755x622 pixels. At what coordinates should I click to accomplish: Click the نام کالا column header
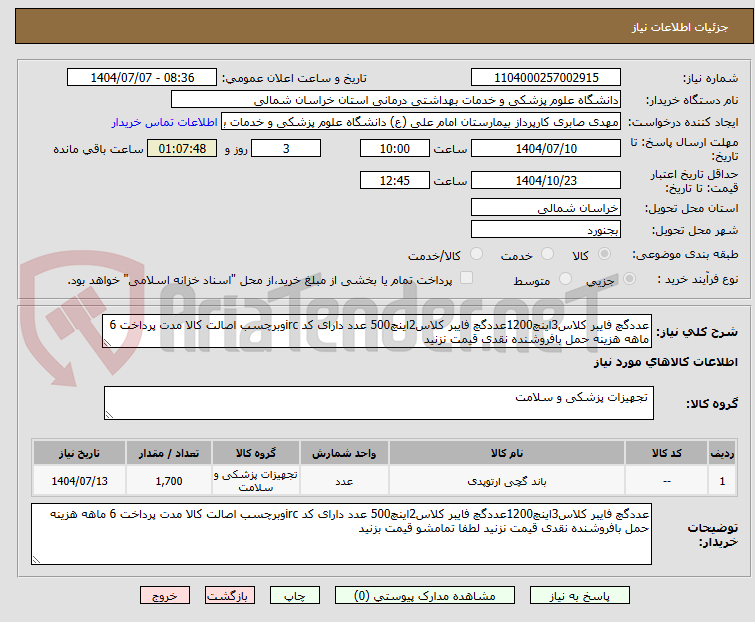point(507,453)
